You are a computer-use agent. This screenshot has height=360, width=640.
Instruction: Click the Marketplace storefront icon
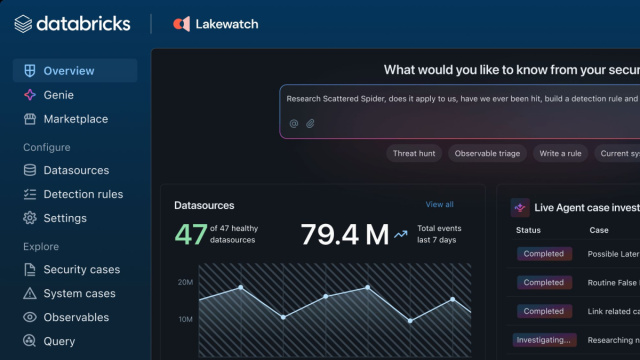pos(30,119)
